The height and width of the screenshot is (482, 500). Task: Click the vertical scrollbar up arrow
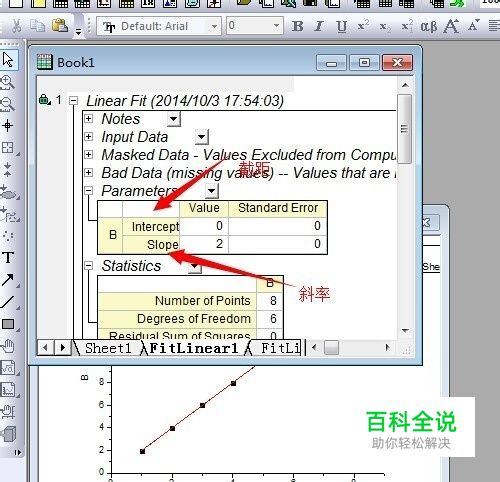[405, 85]
